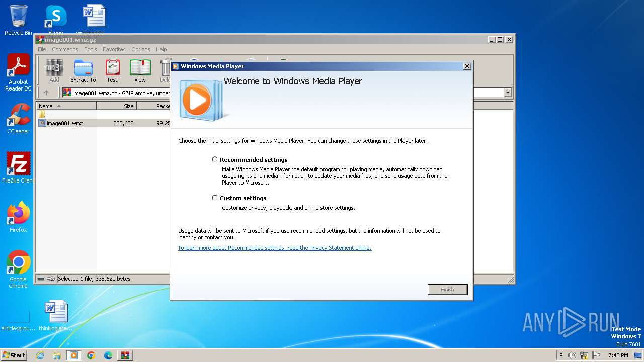
Task: Open the Favorites menu in WinRAR
Action: [114, 49]
